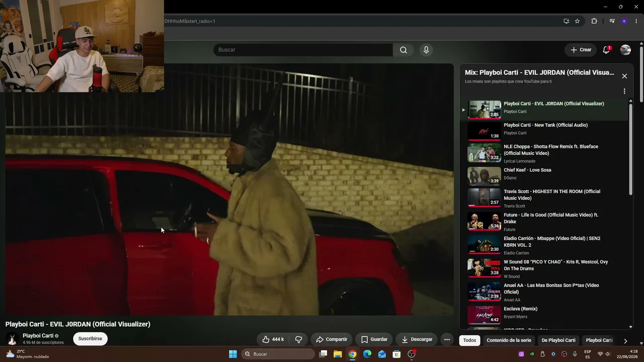The height and width of the screenshot is (362, 644).
Task: Click the YouTube Buscar search field
Action: coord(303,50)
